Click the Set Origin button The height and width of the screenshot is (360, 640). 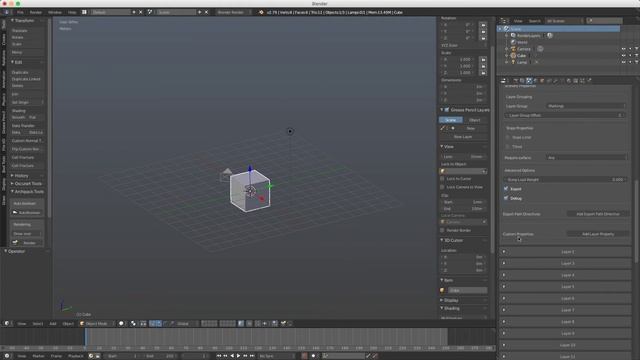(27, 102)
